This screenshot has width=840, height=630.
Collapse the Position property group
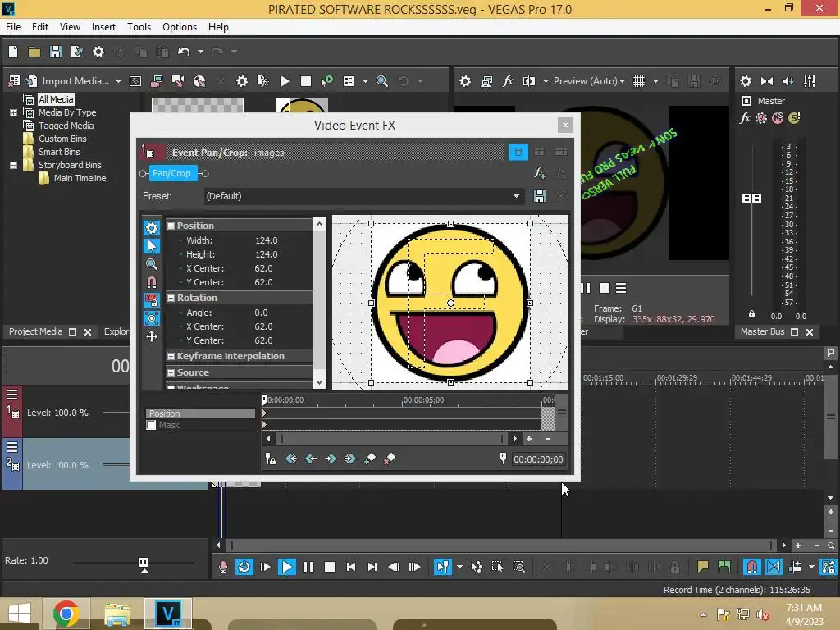pyautogui.click(x=171, y=226)
